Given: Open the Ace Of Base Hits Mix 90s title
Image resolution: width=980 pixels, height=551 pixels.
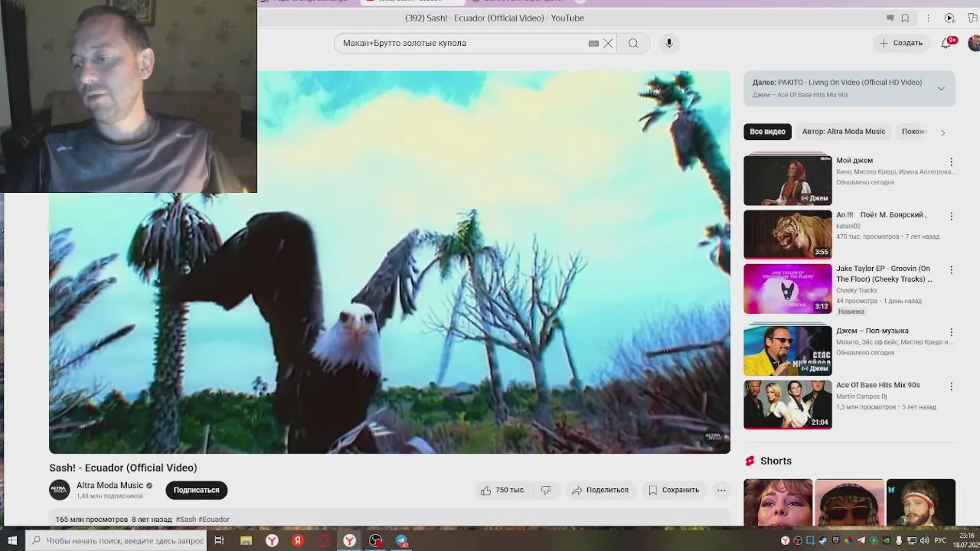Looking at the screenshot, I should point(878,386).
